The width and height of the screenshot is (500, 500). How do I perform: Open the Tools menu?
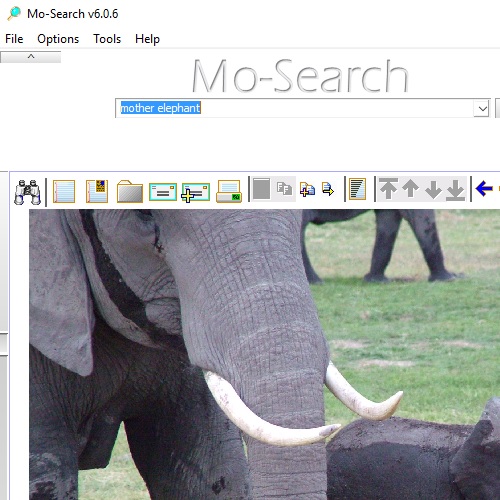point(107,39)
